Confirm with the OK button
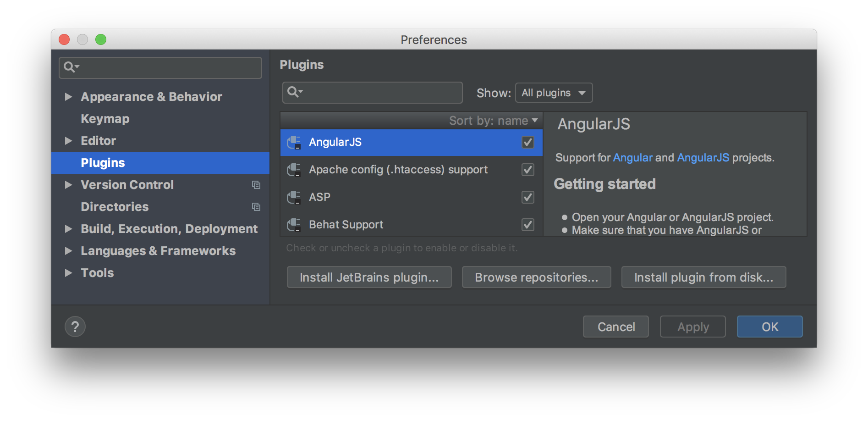This screenshot has width=868, height=421. [x=769, y=327]
